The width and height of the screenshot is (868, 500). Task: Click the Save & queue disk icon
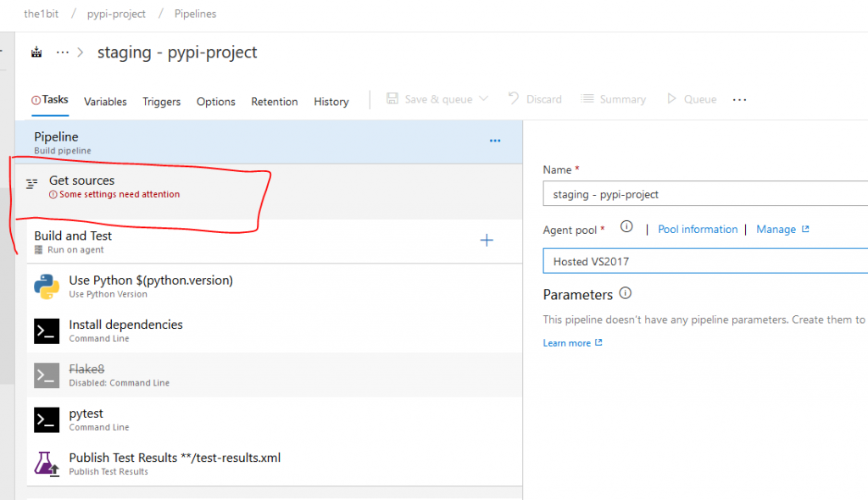pyautogui.click(x=392, y=98)
